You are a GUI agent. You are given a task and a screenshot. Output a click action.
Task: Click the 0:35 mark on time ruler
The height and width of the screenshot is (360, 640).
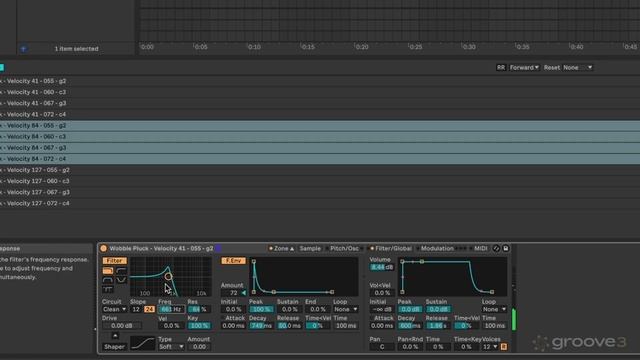[x=523, y=47]
